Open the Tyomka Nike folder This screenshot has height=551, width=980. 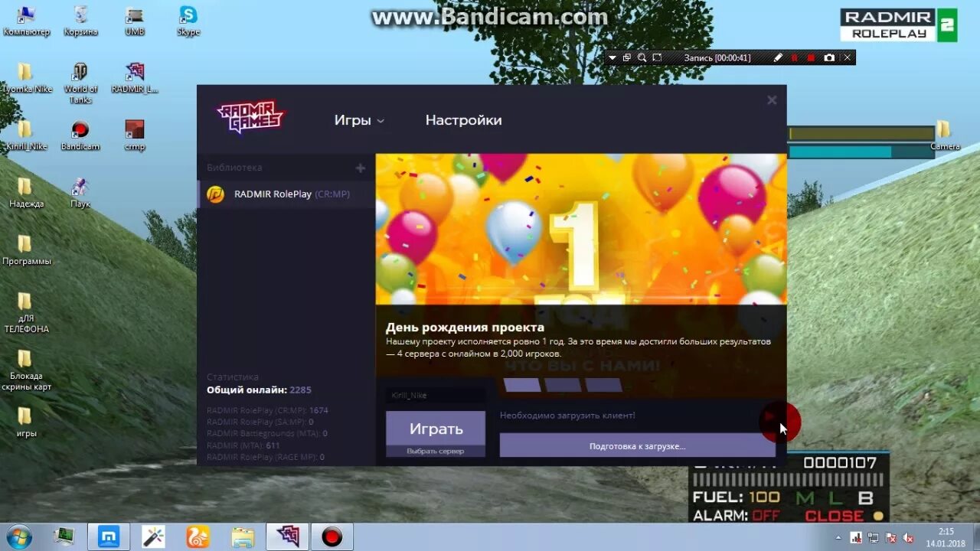(x=26, y=78)
